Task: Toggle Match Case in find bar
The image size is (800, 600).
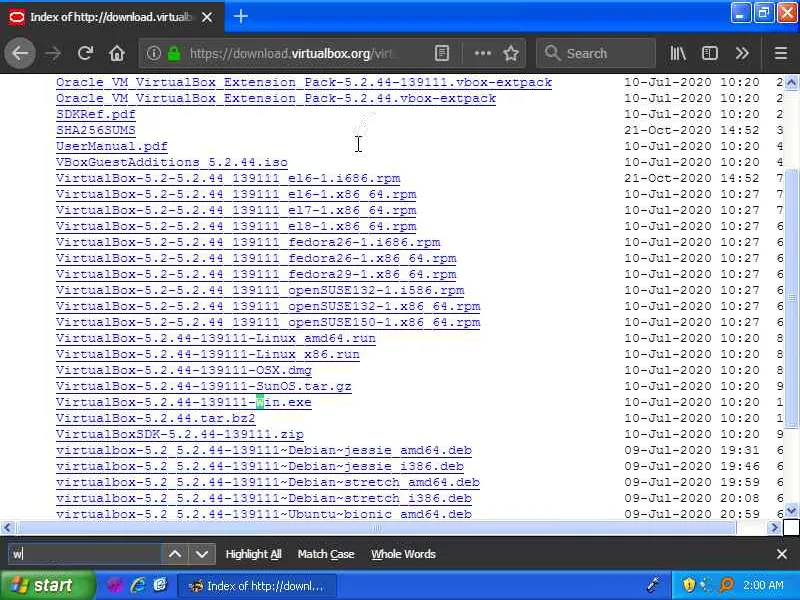Action: coord(326,554)
